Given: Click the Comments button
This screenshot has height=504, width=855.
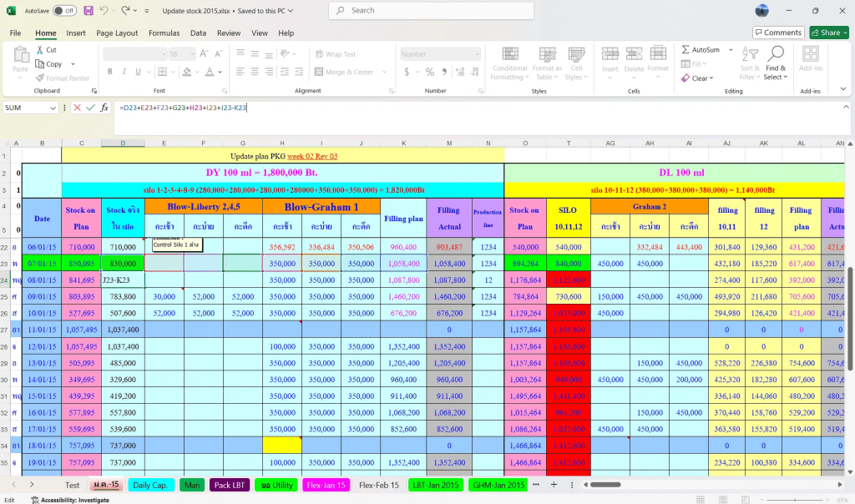Looking at the screenshot, I should click(777, 33).
